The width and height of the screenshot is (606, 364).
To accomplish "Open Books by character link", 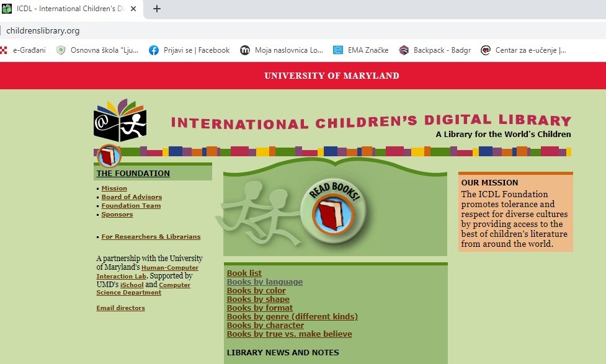I will 265,326.
